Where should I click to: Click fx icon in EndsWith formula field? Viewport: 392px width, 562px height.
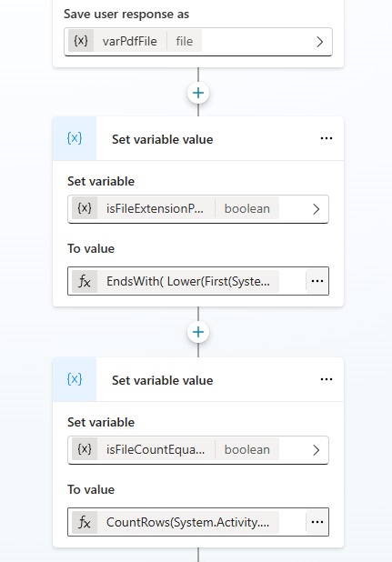pyautogui.click(x=85, y=281)
